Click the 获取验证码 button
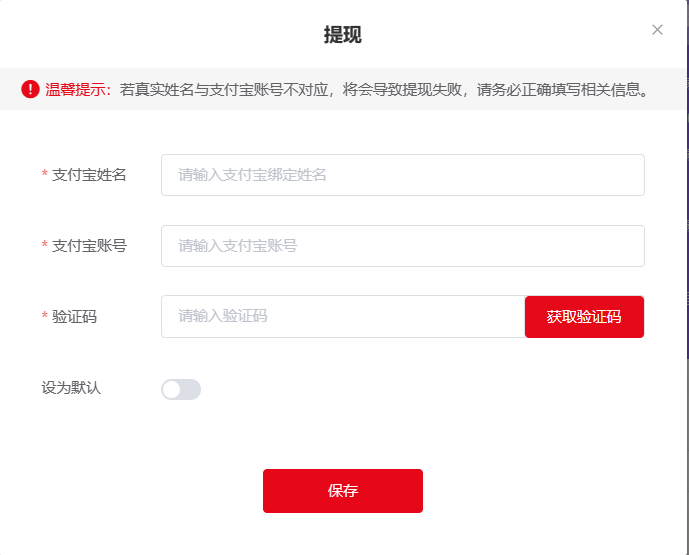 click(584, 317)
